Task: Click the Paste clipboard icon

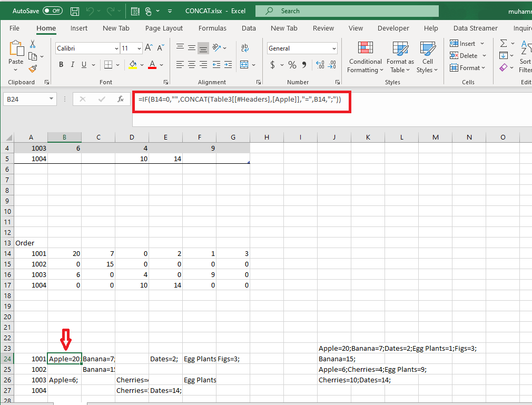Action: pyautogui.click(x=16, y=48)
